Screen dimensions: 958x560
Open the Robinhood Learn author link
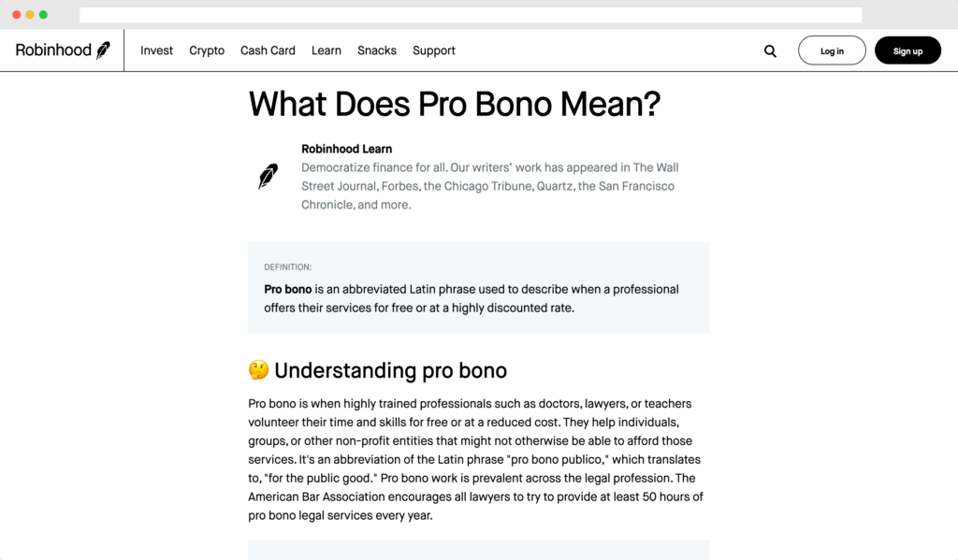[346, 149]
